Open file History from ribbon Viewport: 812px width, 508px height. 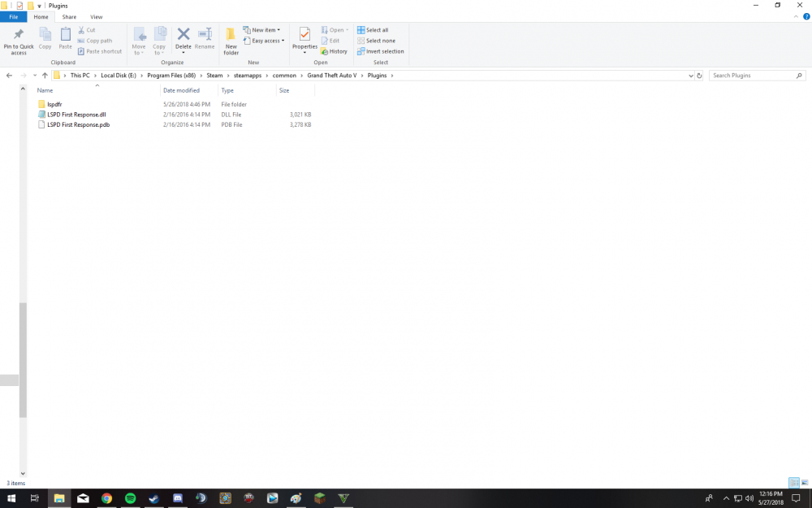coord(334,51)
